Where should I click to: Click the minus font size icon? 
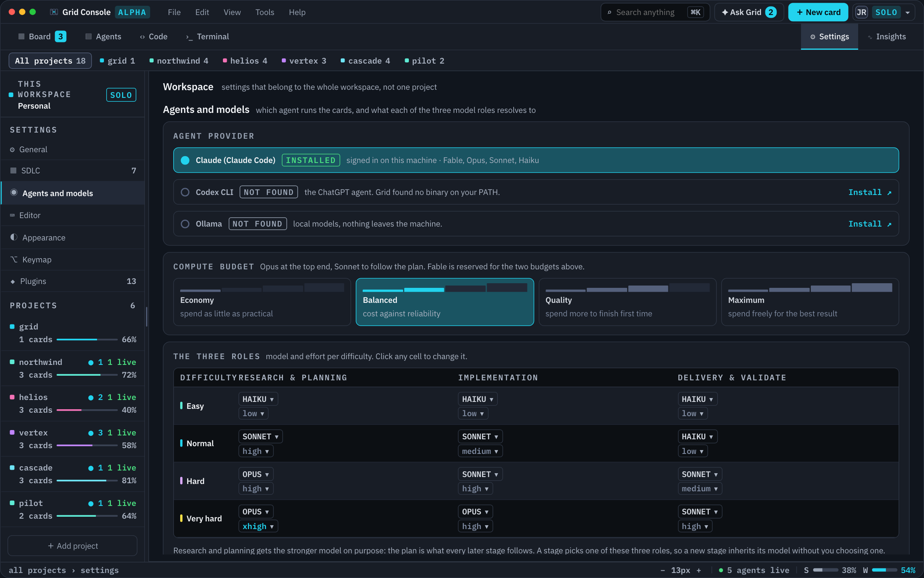pos(663,570)
